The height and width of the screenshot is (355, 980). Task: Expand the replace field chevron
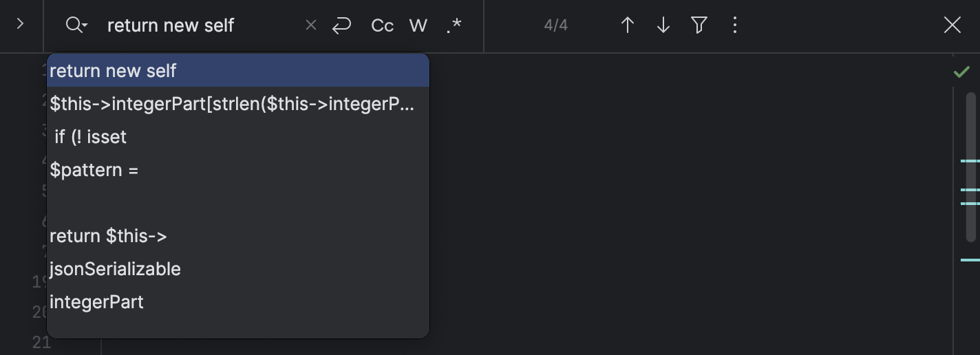click(x=20, y=25)
